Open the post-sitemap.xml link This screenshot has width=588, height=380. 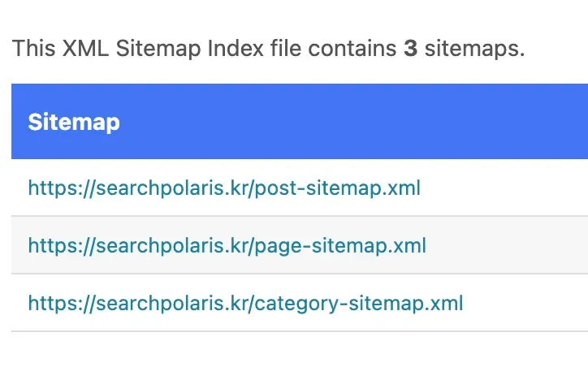pyautogui.click(x=224, y=188)
